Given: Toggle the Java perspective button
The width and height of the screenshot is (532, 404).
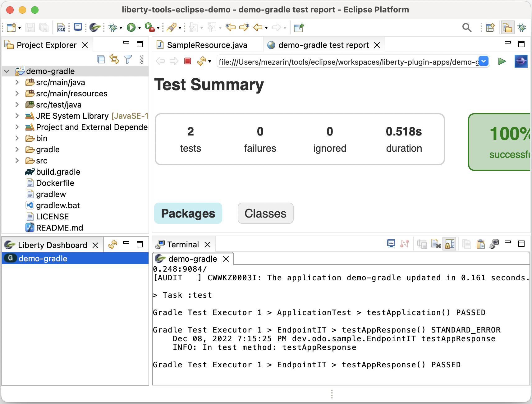Looking at the screenshot, I should [507, 28].
